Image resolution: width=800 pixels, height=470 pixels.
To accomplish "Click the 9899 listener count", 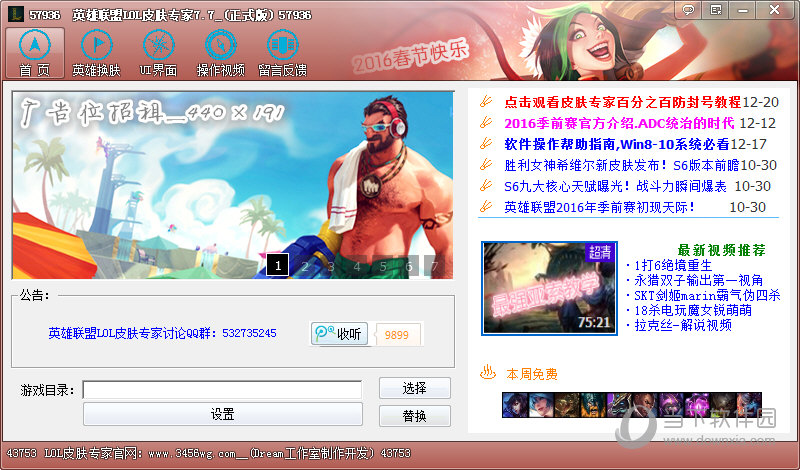I will click(x=397, y=335).
